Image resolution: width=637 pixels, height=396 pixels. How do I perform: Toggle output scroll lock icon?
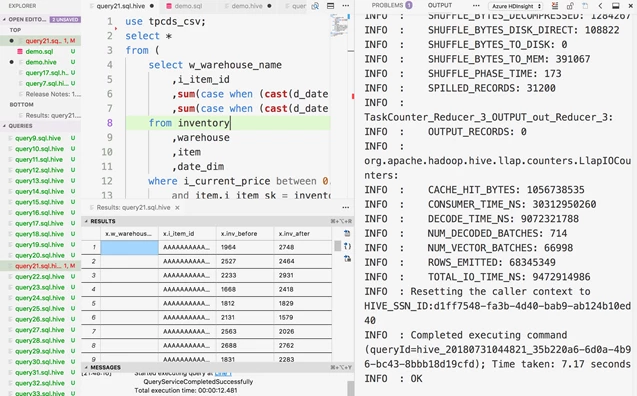[570, 6]
